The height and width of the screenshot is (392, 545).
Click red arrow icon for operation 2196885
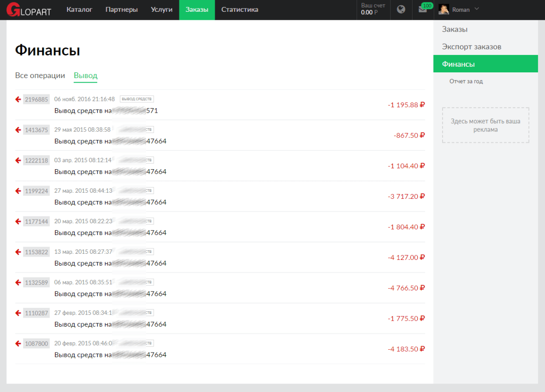(x=18, y=99)
